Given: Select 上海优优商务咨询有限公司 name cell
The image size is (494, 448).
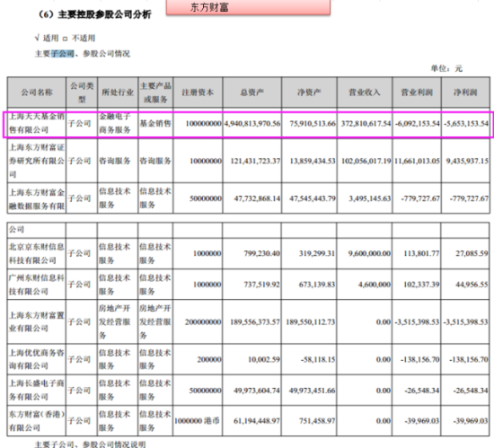Looking at the screenshot, I should tap(37, 359).
